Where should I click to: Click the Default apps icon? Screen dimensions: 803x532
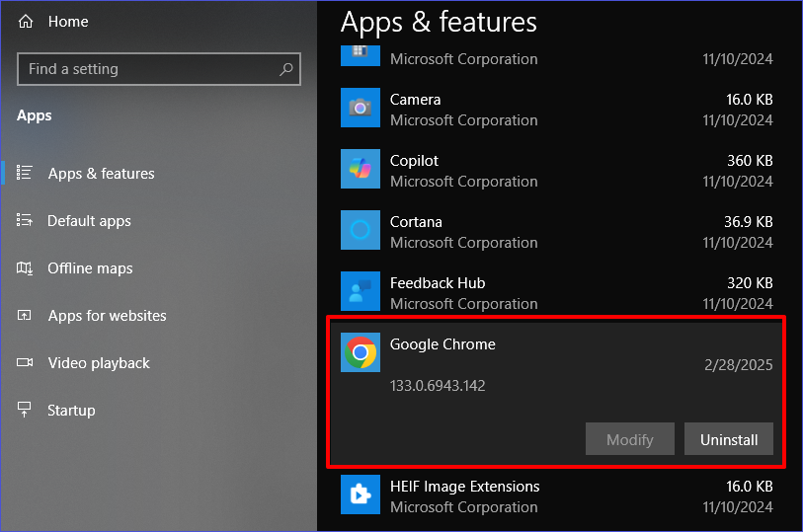pos(24,220)
